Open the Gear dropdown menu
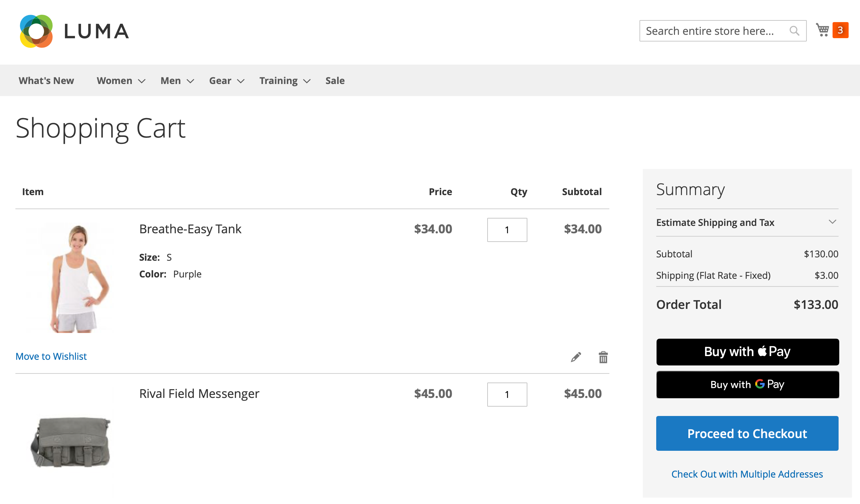 pos(226,80)
